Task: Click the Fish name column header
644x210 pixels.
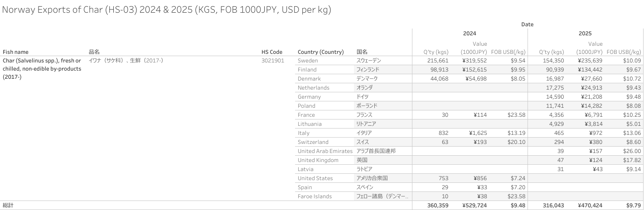Action: pyautogui.click(x=15, y=52)
